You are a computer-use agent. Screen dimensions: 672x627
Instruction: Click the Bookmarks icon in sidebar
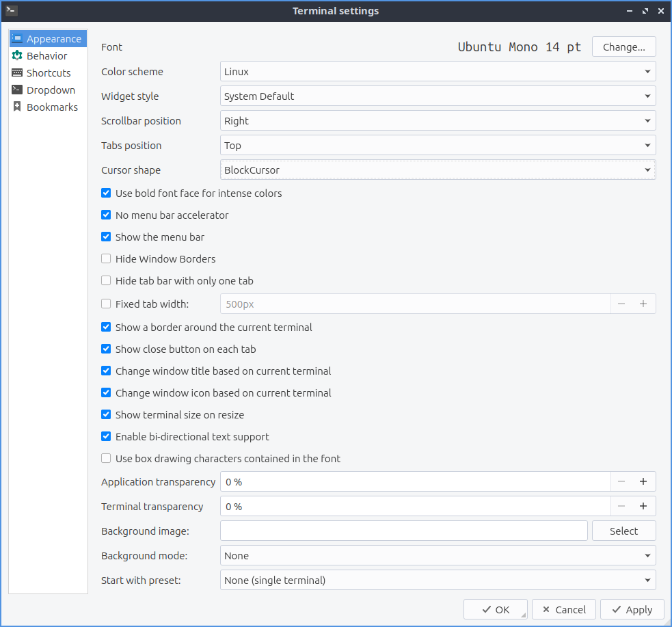(x=17, y=107)
